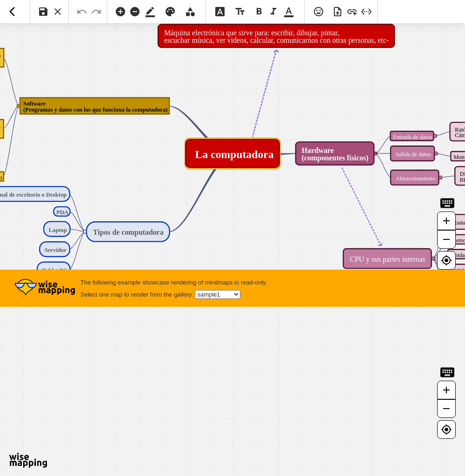The image size is (465, 476).
Task: Select the escritorio o Desktop topic
Action: tap(35, 194)
